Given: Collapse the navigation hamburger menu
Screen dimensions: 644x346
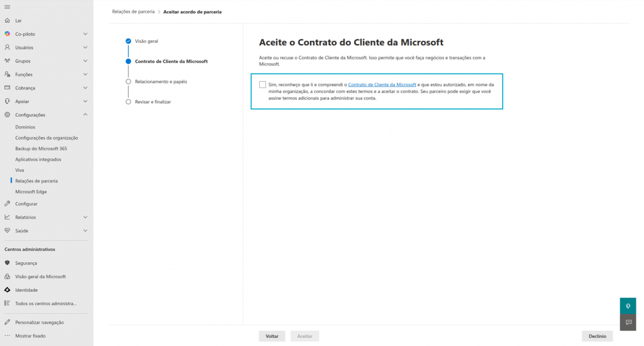Looking at the screenshot, I should point(8,7).
